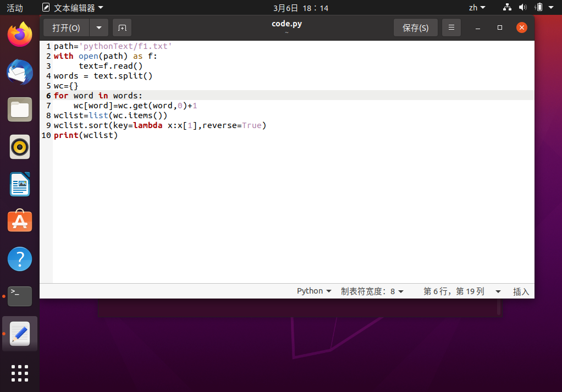
Task: Launch Thunderbird mail from the dock
Action: click(20, 72)
